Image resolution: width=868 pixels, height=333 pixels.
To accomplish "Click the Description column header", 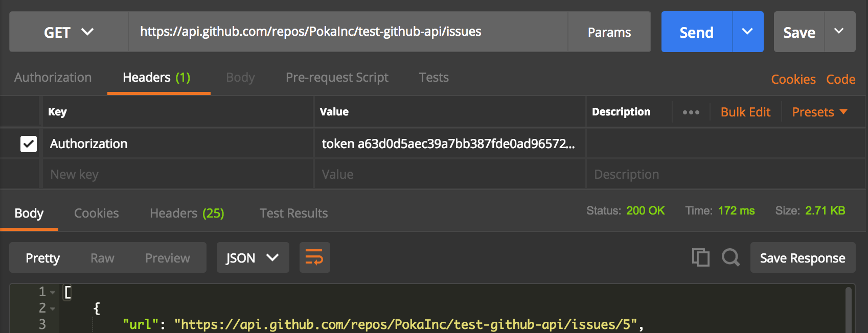I will [621, 112].
